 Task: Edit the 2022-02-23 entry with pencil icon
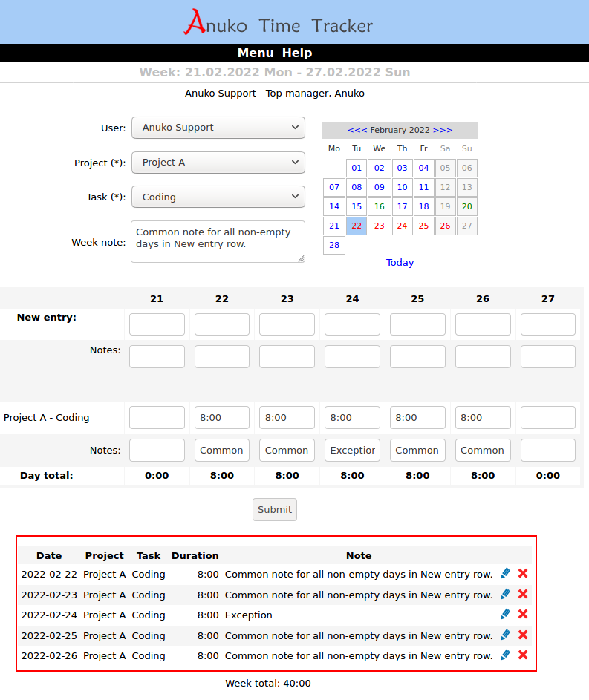[x=506, y=594]
